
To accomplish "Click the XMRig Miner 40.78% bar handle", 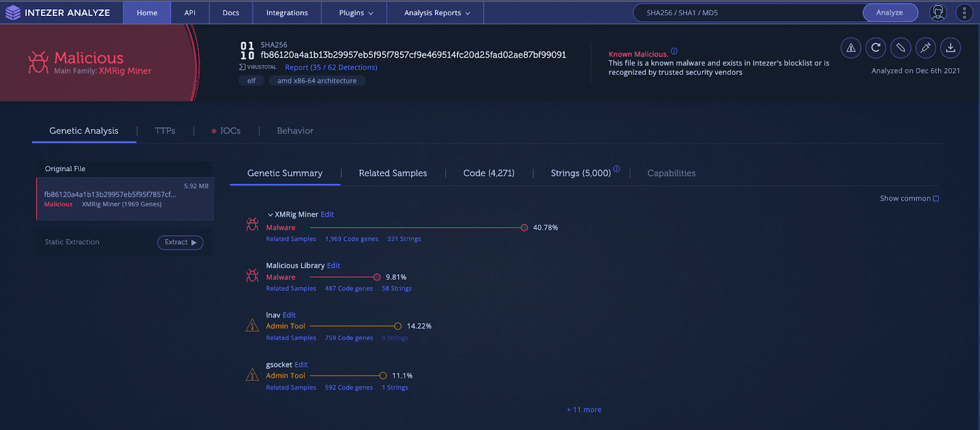I will pos(524,228).
